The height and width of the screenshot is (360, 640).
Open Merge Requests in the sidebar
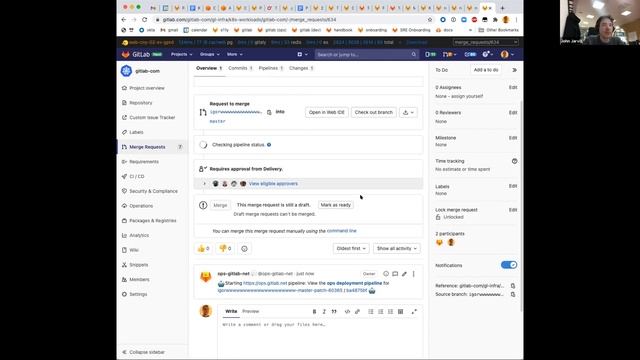click(152, 147)
